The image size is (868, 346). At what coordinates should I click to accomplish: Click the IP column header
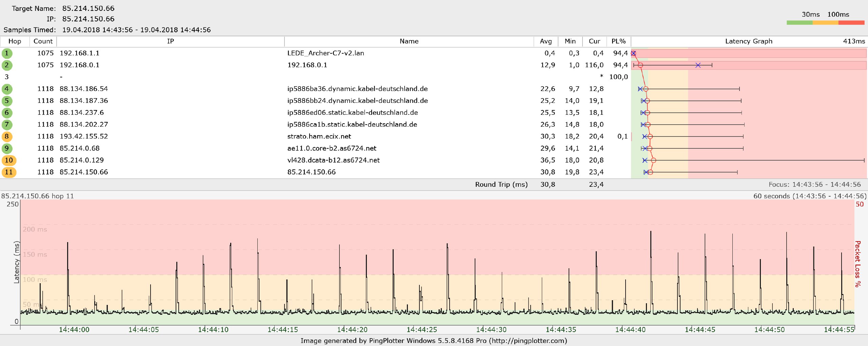[x=171, y=41]
